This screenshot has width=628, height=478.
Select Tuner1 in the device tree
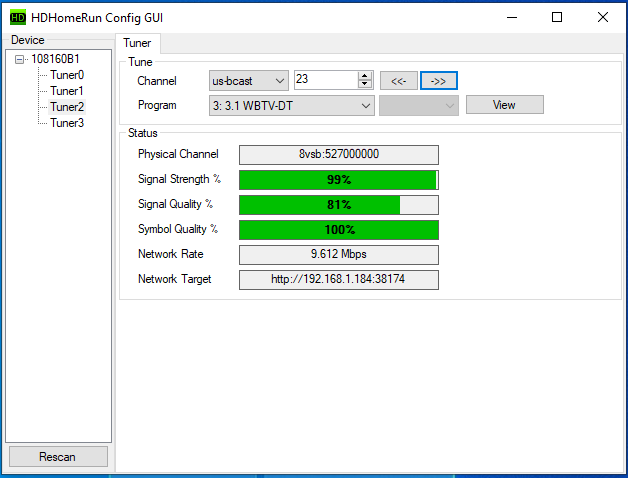coord(67,91)
